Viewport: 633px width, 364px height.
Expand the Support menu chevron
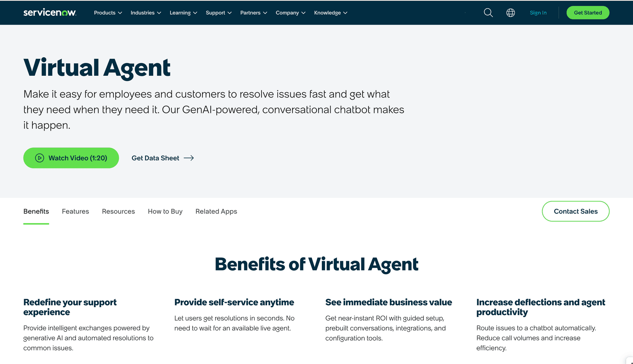[229, 13]
